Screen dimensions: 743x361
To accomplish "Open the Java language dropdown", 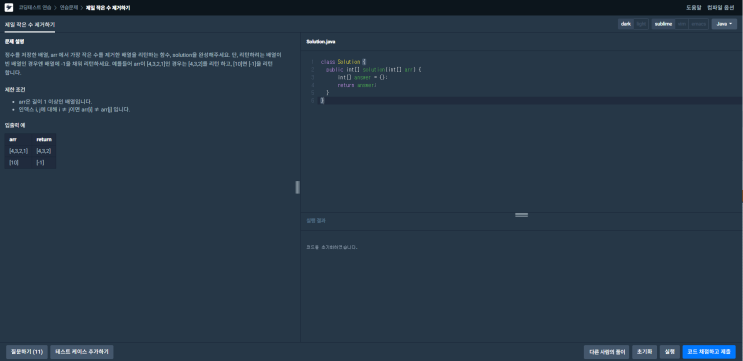I will (x=724, y=24).
